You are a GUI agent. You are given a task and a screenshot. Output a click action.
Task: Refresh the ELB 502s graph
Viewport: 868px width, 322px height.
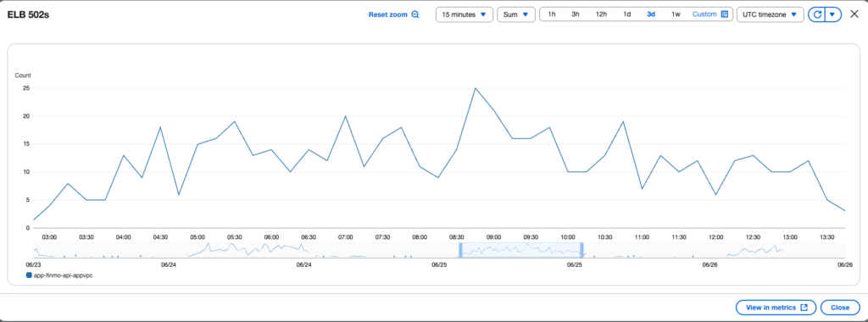[816, 14]
